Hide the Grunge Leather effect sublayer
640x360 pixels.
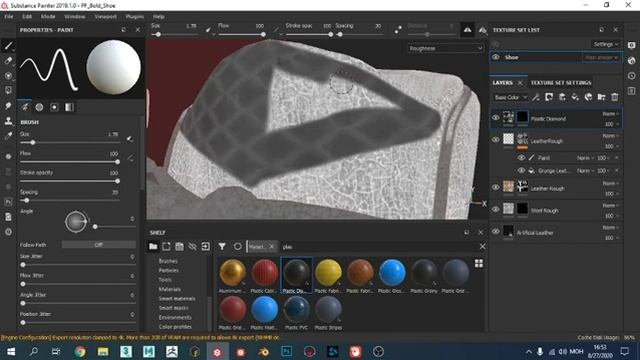pyautogui.click(x=521, y=171)
